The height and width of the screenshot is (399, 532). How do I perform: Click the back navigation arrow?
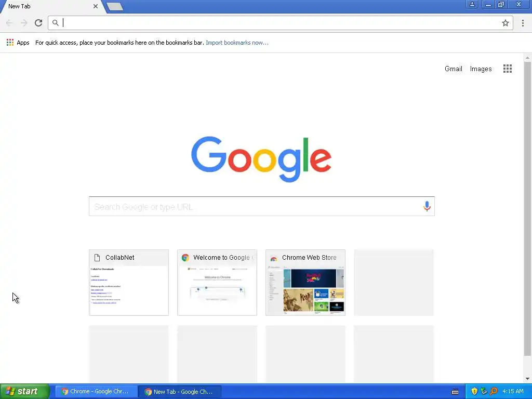pyautogui.click(x=9, y=23)
